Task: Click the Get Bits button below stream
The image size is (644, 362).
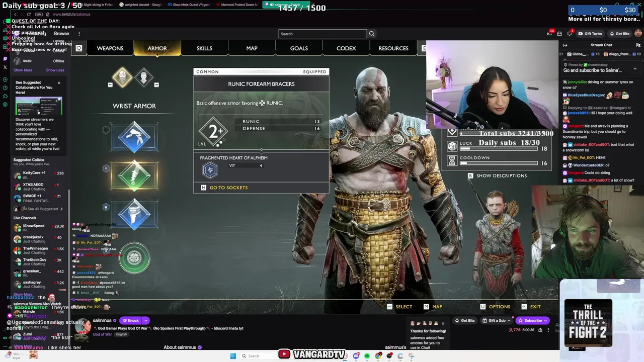Action: tap(464, 320)
